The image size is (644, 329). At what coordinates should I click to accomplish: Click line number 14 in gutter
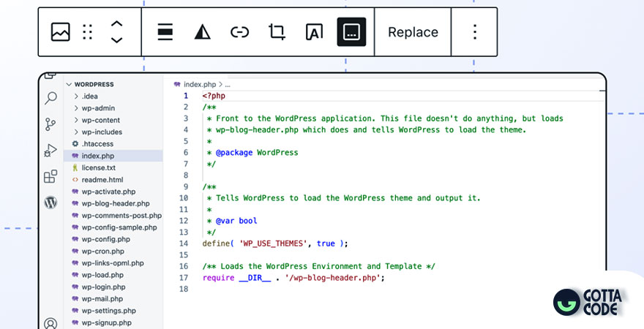tap(184, 243)
